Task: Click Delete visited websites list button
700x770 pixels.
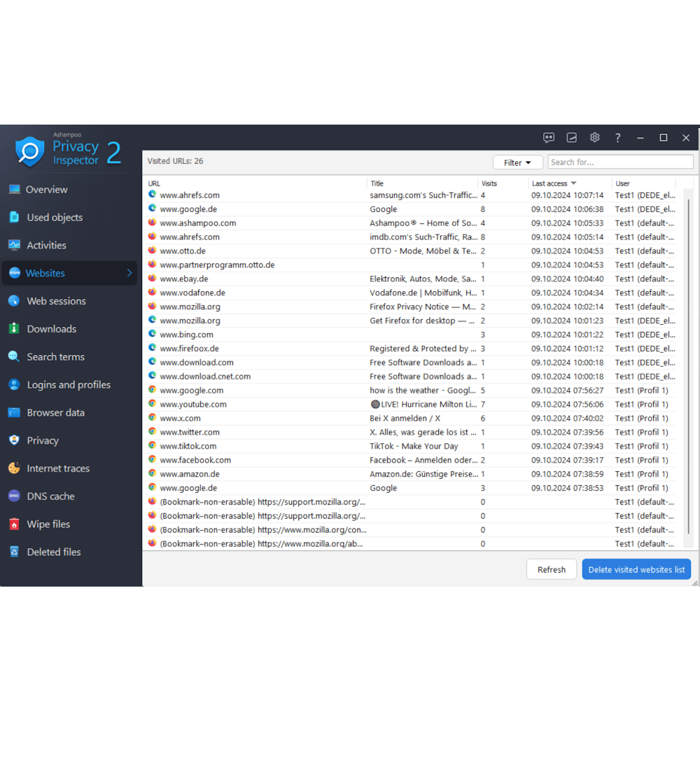Action: click(636, 569)
